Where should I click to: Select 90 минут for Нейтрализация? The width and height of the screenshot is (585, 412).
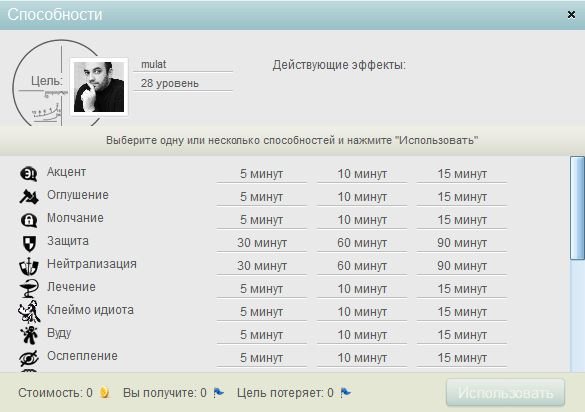(x=462, y=266)
